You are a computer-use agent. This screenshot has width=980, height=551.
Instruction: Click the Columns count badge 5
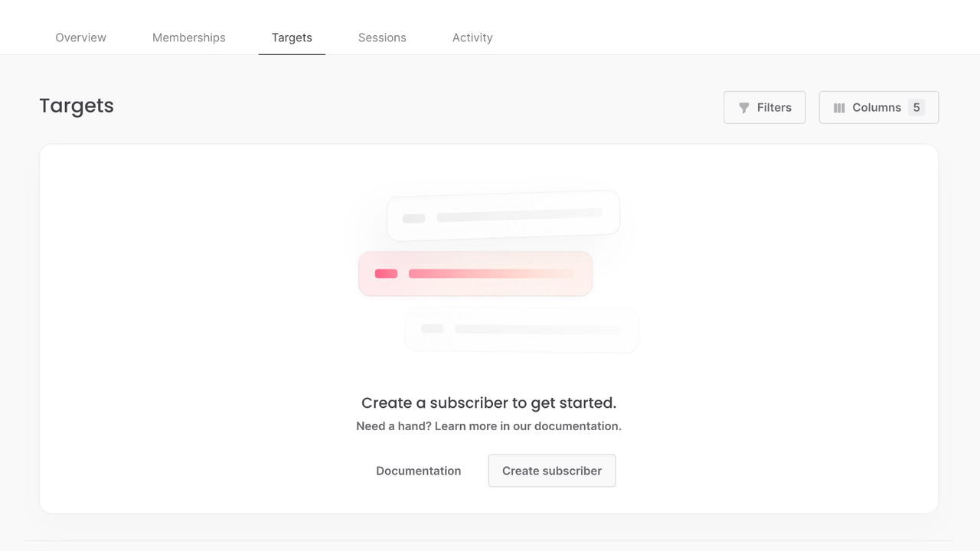[x=916, y=108]
